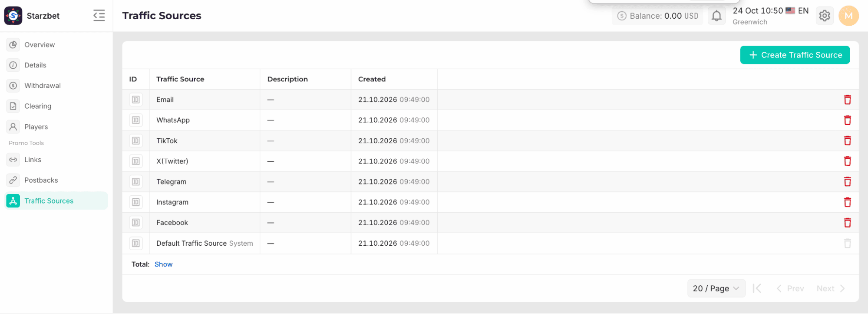Image resolution: width=868 pixels, height=314 pixels.
Task: Open the notifications bell
Action: (716, 16)
